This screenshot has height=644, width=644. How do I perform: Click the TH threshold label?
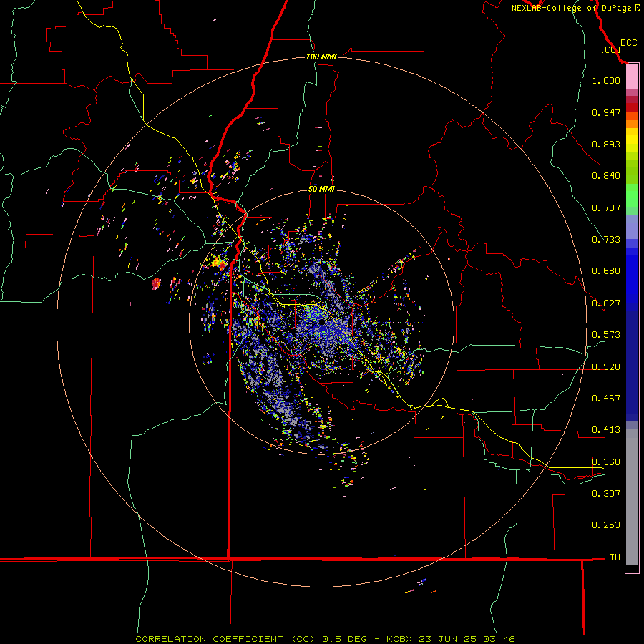tap(615, 557)
